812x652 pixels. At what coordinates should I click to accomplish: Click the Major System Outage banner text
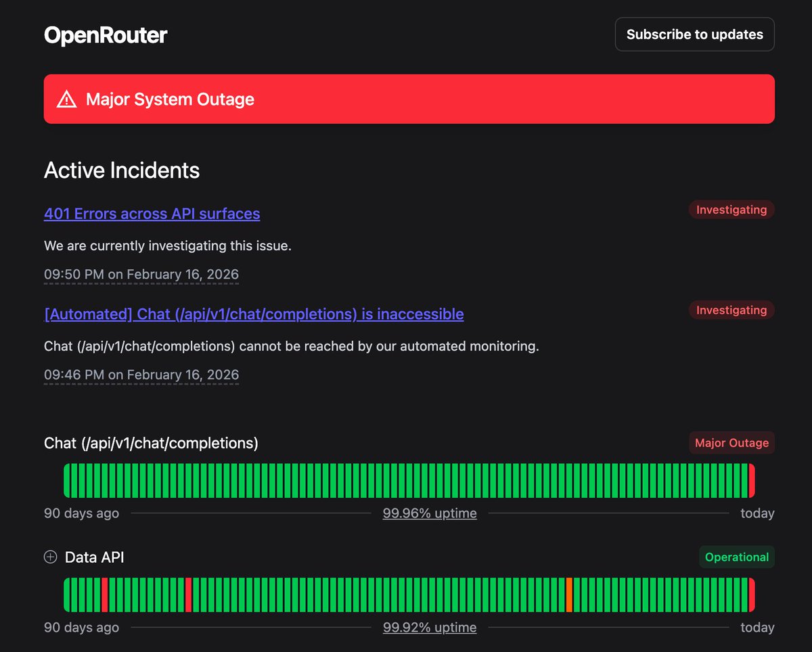(x=170, y=99)
